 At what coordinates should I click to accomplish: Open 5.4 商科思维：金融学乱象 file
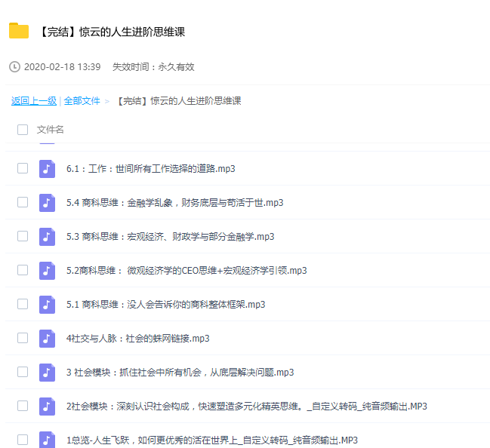click(174, 203)
